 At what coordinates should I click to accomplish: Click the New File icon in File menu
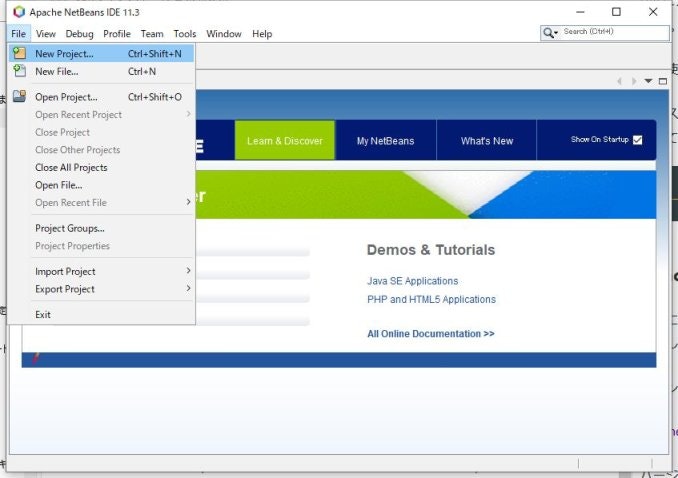pos(19,71)
